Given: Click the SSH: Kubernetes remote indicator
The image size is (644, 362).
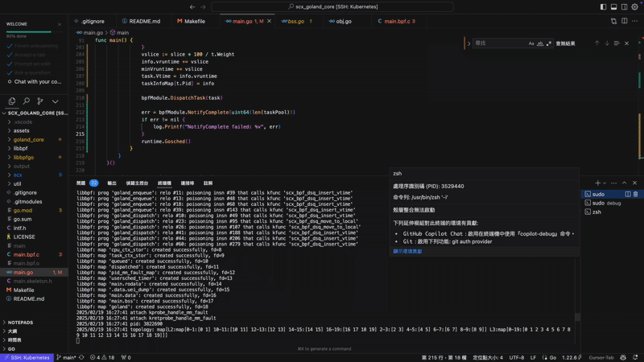Looking at the screenshot, I should (x=27, y=357).
